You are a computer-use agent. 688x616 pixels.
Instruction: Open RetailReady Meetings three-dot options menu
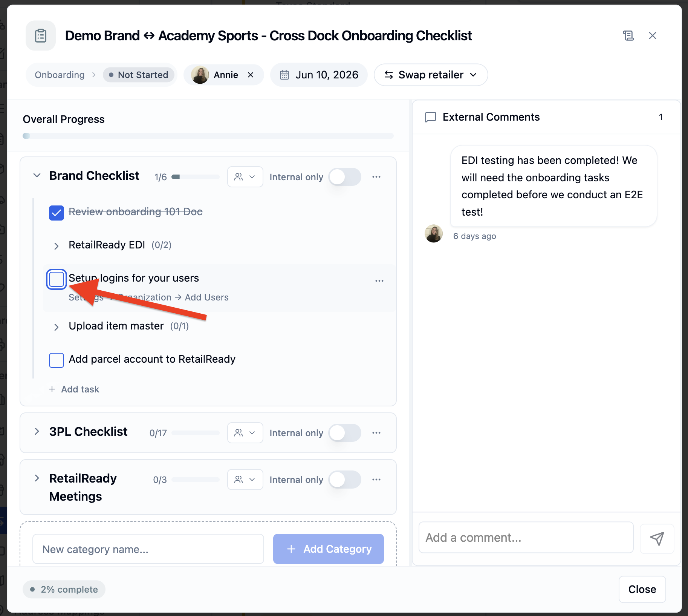click(376, 480)
